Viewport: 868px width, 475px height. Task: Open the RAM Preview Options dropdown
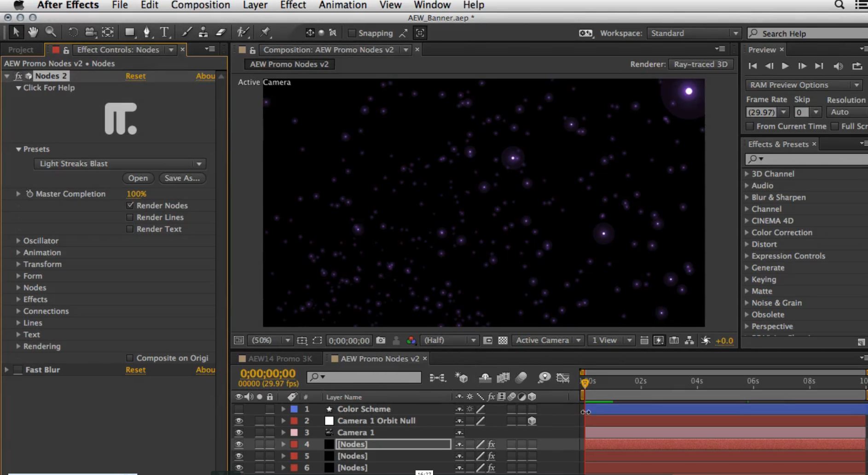coord(803,85)
